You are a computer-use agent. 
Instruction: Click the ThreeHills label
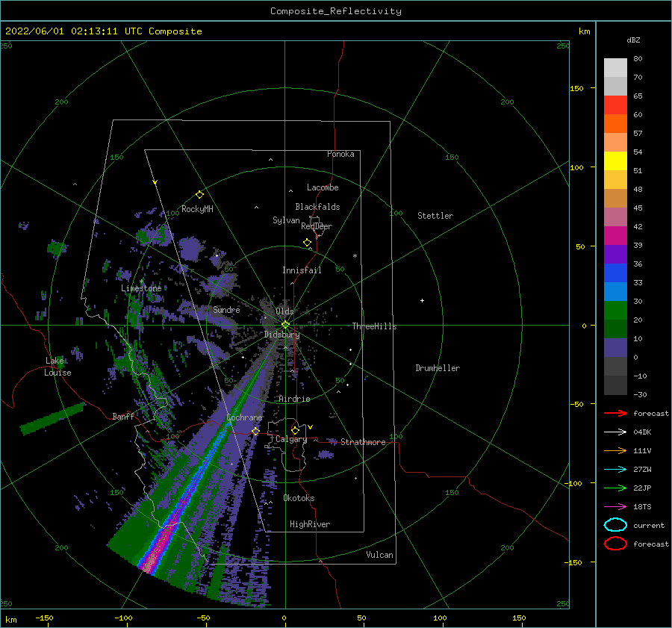click(x=374, y=326)
